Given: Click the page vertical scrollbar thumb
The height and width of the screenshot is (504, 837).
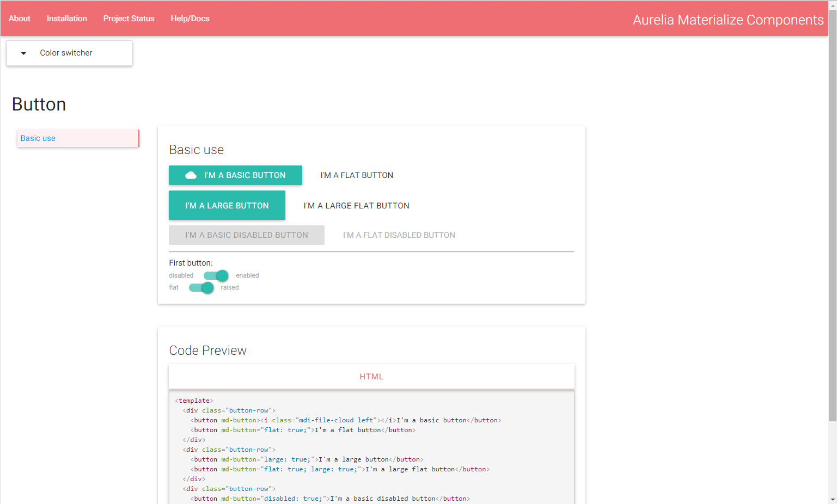Looking at the screenshot, I should point(833,218).
